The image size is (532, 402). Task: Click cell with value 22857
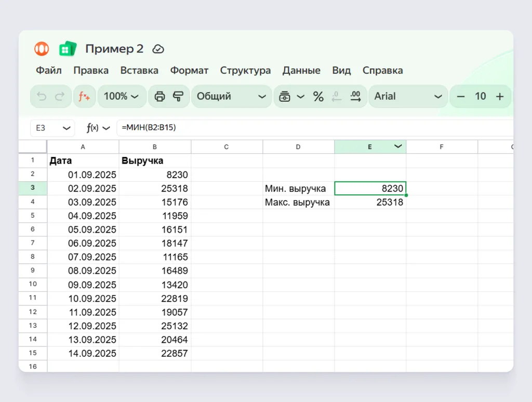tap(155, 353)
